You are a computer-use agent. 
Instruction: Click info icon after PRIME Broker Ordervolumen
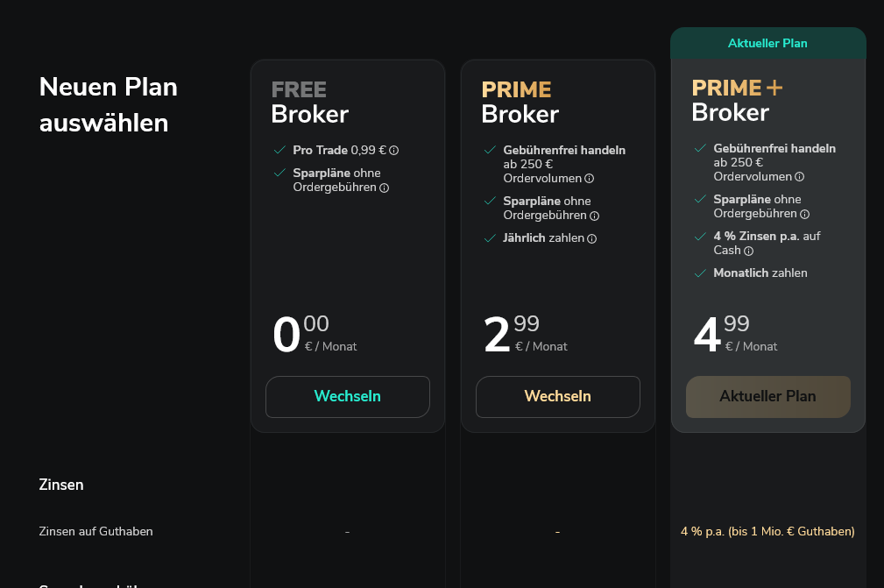[x=589, y=179]
